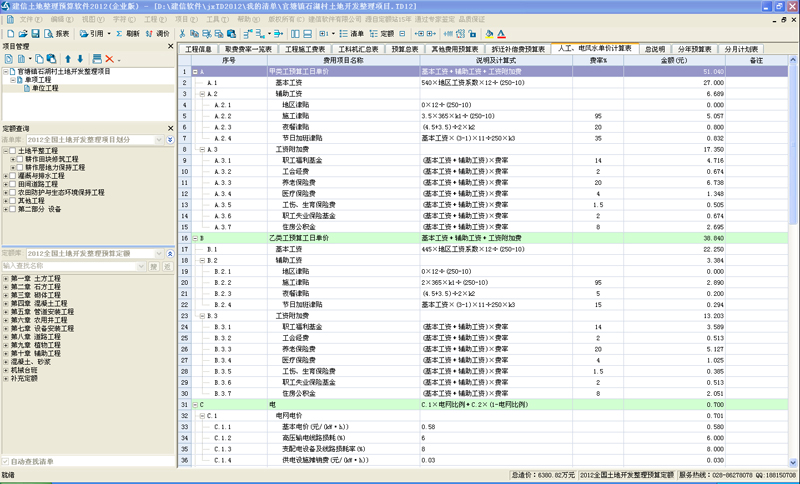Expand the 第一章 土方工程 tree node
This screenshot has width=800, height=484.
pyautogui.click(x=5, y=278)
